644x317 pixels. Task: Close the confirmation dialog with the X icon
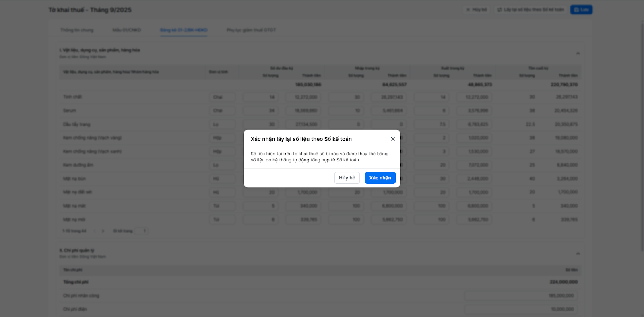tap(393, 139)
